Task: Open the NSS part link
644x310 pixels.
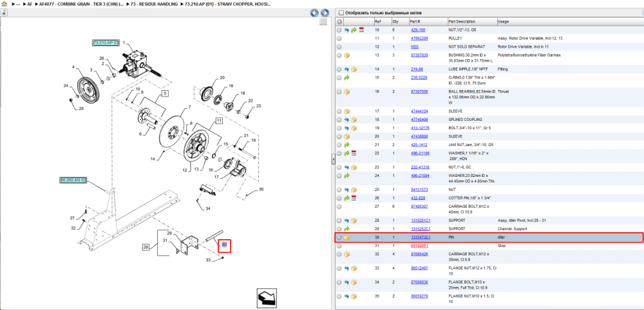Action: pos(414,47)
